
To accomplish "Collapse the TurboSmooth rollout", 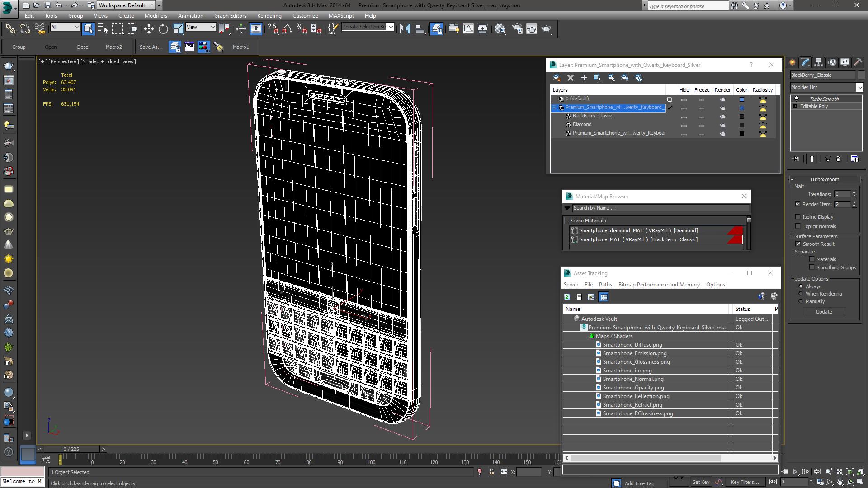I will 793,179.
